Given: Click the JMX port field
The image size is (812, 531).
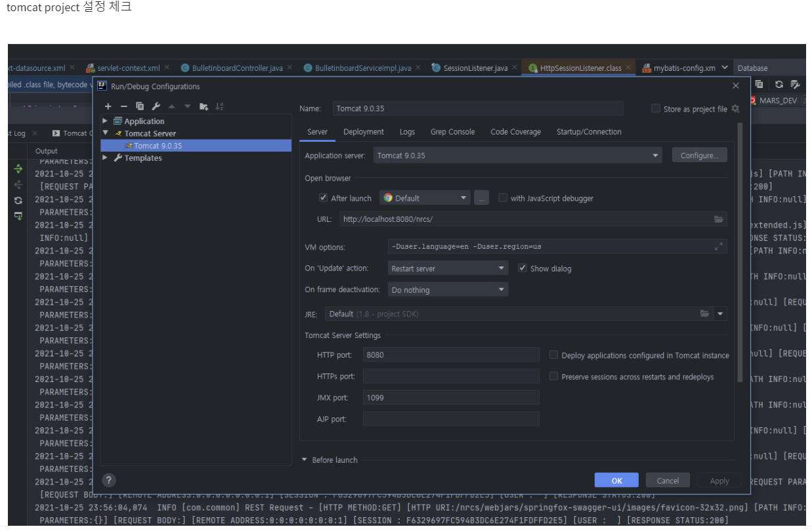Looking at the screenshot, I should click(x=451, y=397).
